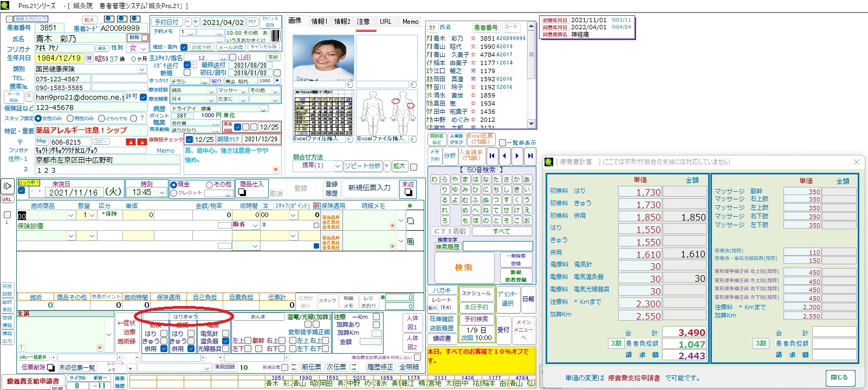Check the 削除 checkbox beside patient name
This screenshot has height=390, width=868.
(x=144, y=38)
